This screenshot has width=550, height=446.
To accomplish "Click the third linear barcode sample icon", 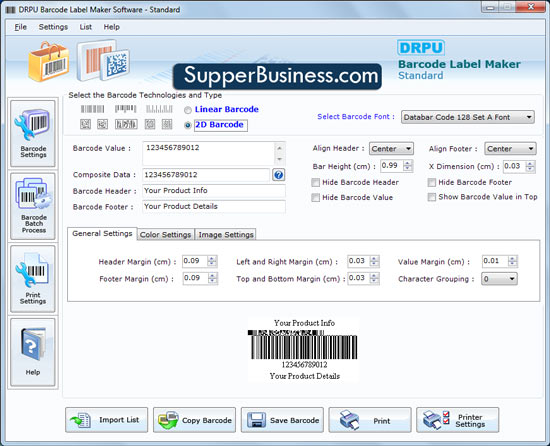I will click(159, 109).
